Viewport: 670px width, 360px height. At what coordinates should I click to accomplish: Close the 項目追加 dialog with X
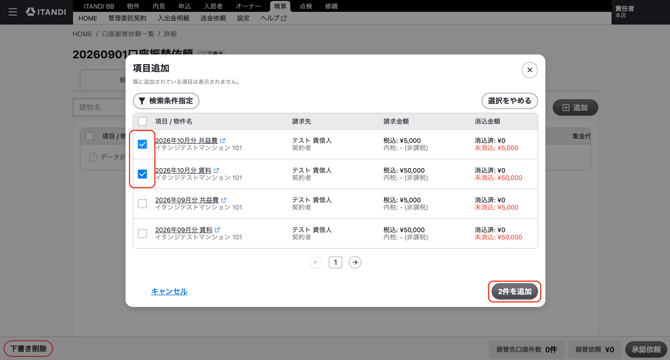point(529,70)
